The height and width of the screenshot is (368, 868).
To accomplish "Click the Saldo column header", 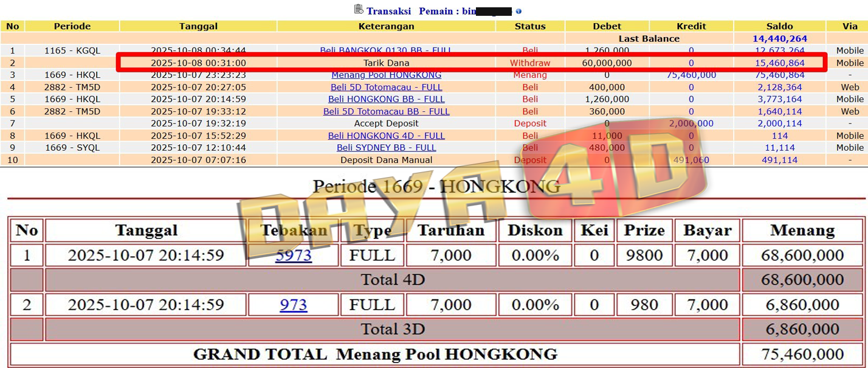I will coord(779,26).
